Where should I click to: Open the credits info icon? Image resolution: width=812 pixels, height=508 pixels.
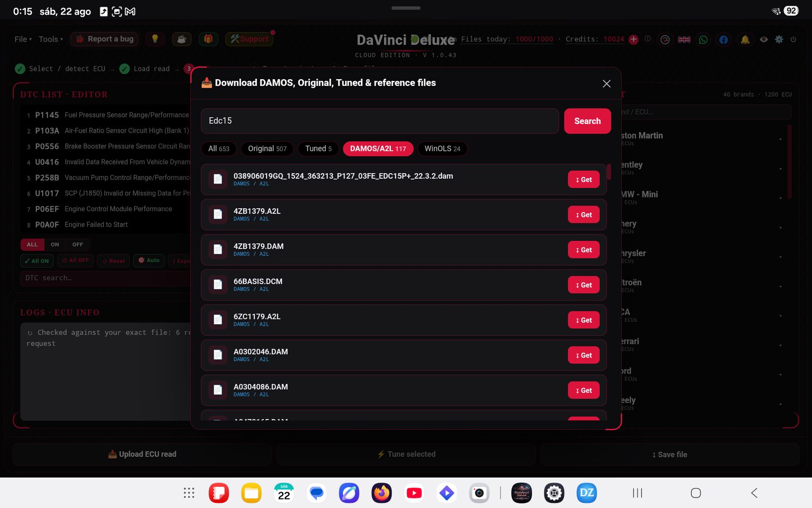648,39
